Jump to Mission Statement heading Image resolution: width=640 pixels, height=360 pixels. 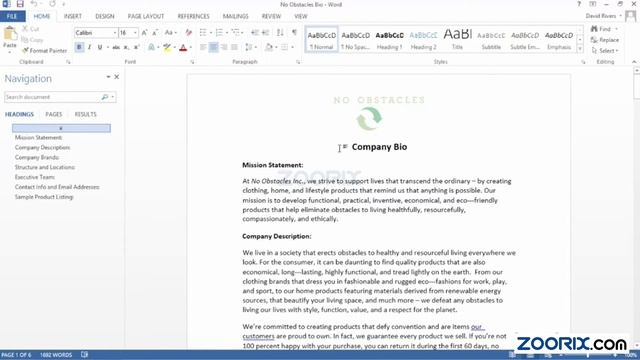click(x=38, y=138)
